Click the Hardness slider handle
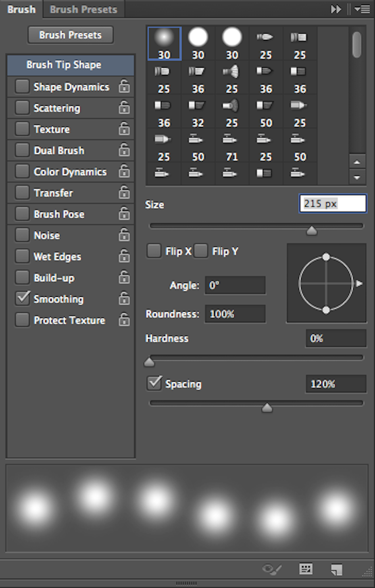The image size is (375, 588). coord(149,362)
